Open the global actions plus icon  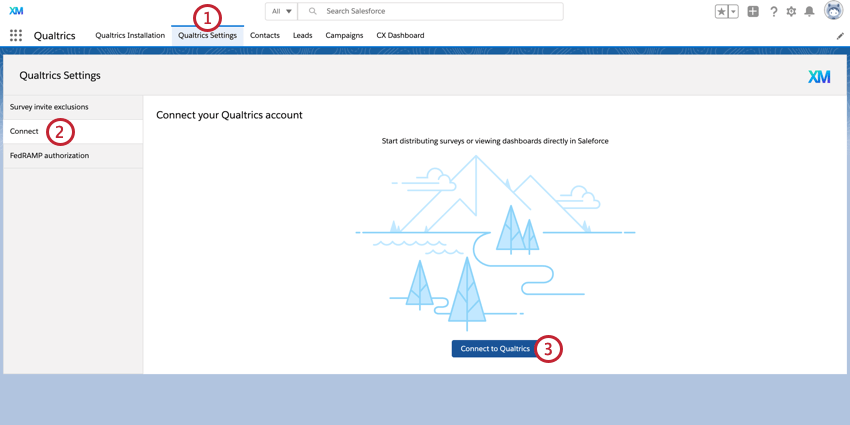point(753,11)
